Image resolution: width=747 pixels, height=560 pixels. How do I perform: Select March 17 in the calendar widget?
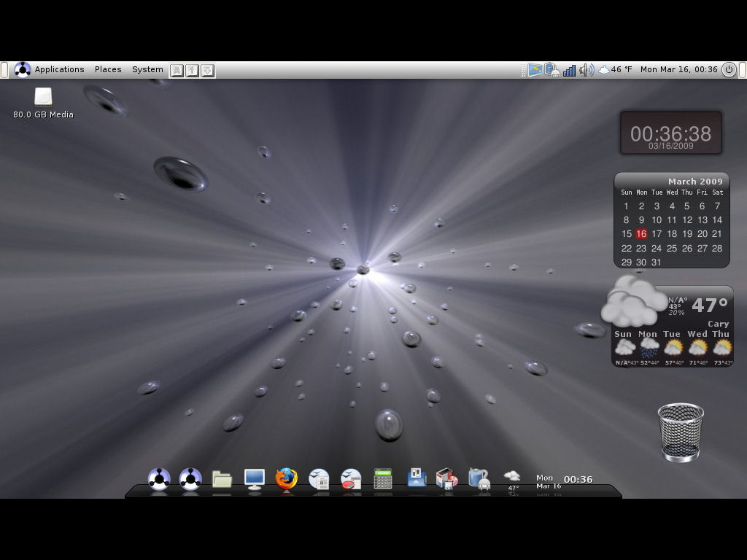click(x=657, y=234)
